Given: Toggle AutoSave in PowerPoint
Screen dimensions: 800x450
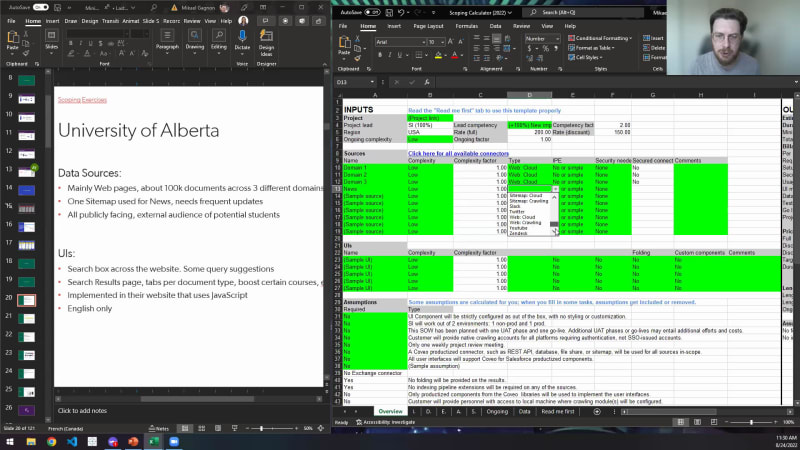Looking at the screenshot, I should [x=41, y=8].
